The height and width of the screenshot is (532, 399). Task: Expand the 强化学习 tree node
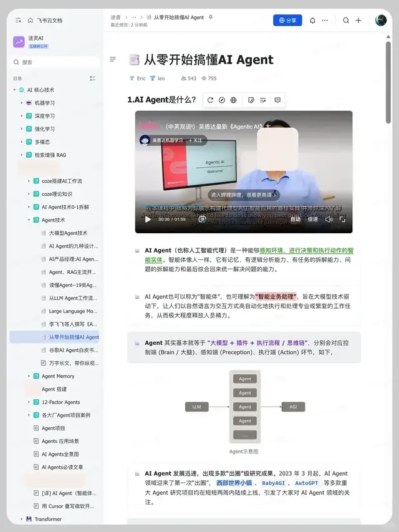point(21,129)
